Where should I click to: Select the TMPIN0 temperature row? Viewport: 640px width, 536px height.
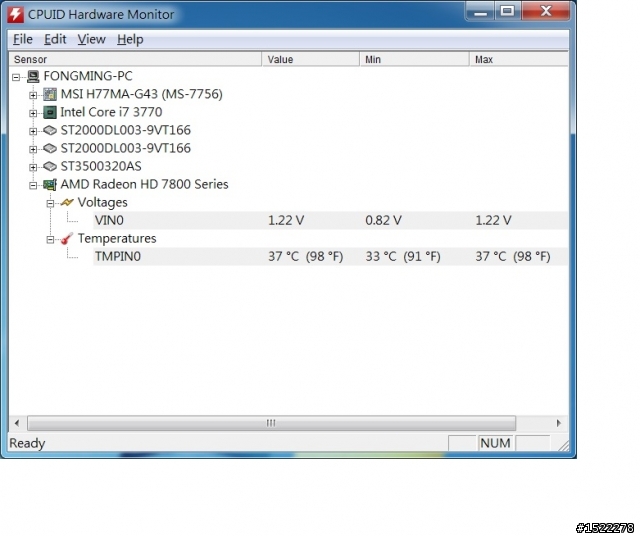330,257
